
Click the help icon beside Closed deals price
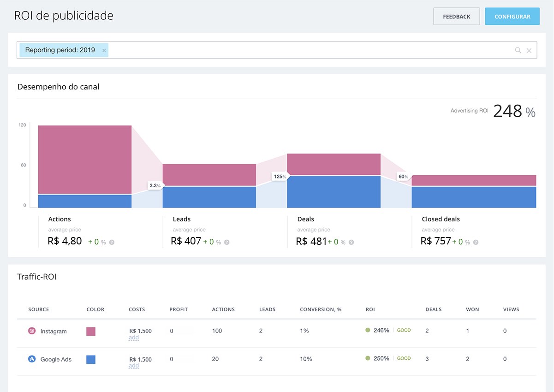476,242
